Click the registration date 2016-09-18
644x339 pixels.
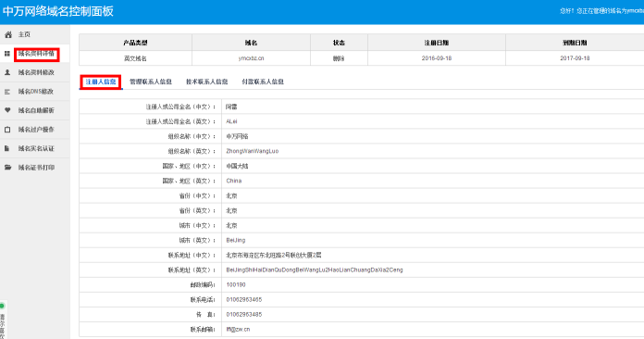pyautogui.click(x=437, y=58)
